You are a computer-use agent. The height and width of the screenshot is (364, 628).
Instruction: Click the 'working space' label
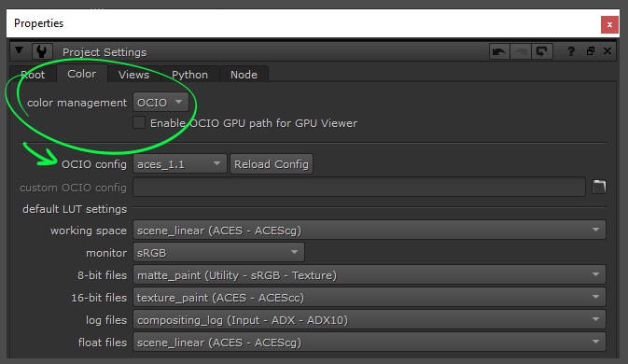89,231
